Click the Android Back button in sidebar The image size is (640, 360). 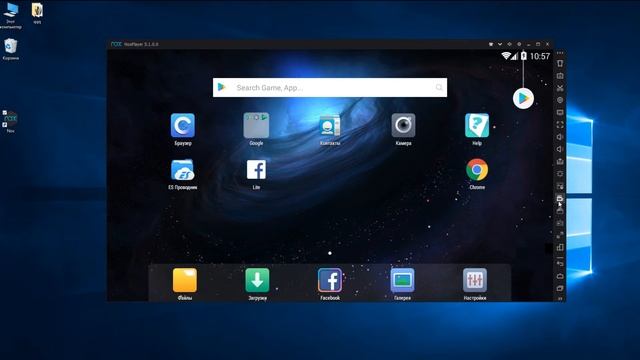[560, 264]
